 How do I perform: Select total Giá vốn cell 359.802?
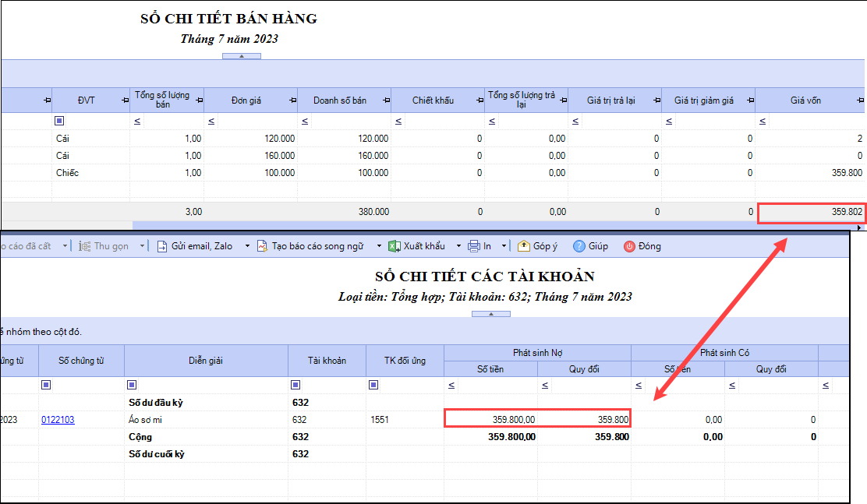pyautogui.click(x=811, y=212)
